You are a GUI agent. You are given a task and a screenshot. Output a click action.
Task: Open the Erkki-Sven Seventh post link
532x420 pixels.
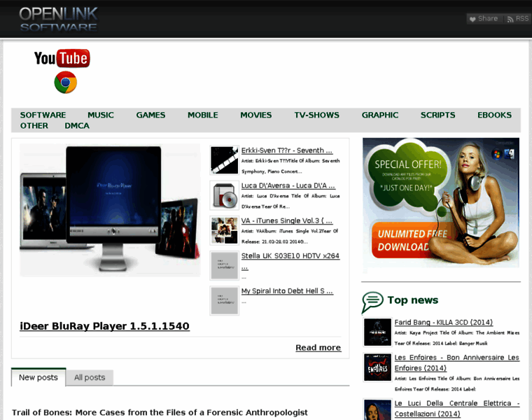coord(287,150)
